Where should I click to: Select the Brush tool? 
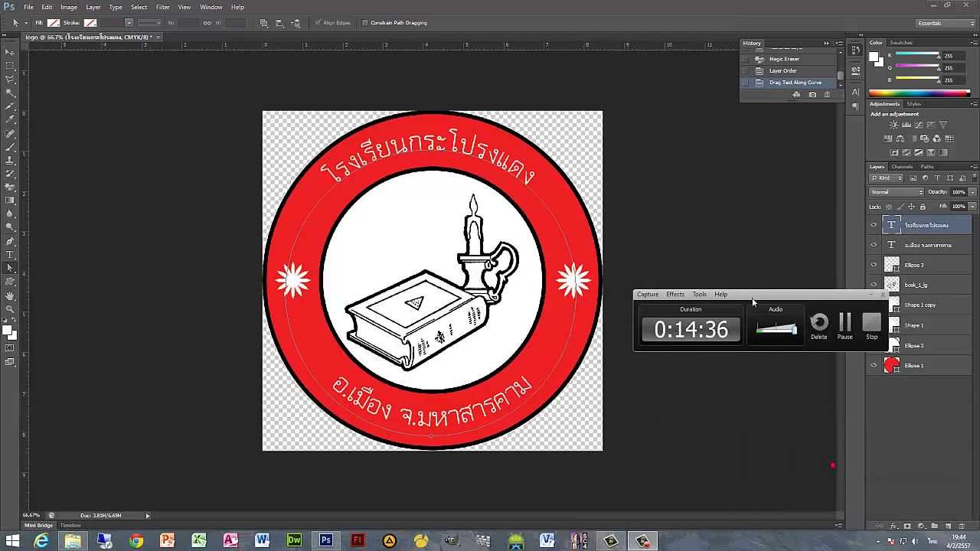10,146
